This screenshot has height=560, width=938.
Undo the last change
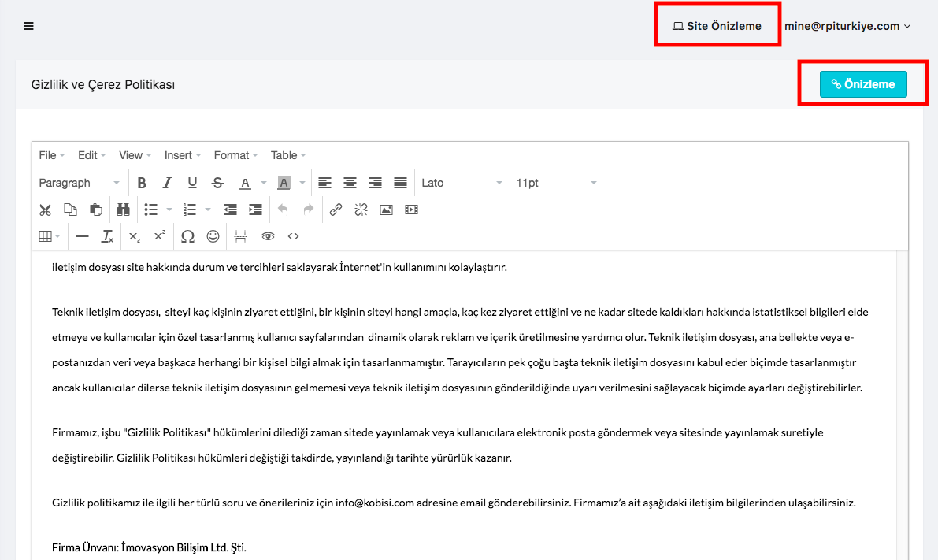[x=281, y=210]
